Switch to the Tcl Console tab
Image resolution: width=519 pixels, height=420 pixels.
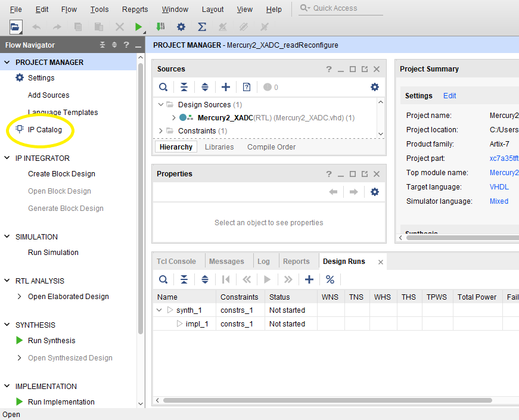176,262
